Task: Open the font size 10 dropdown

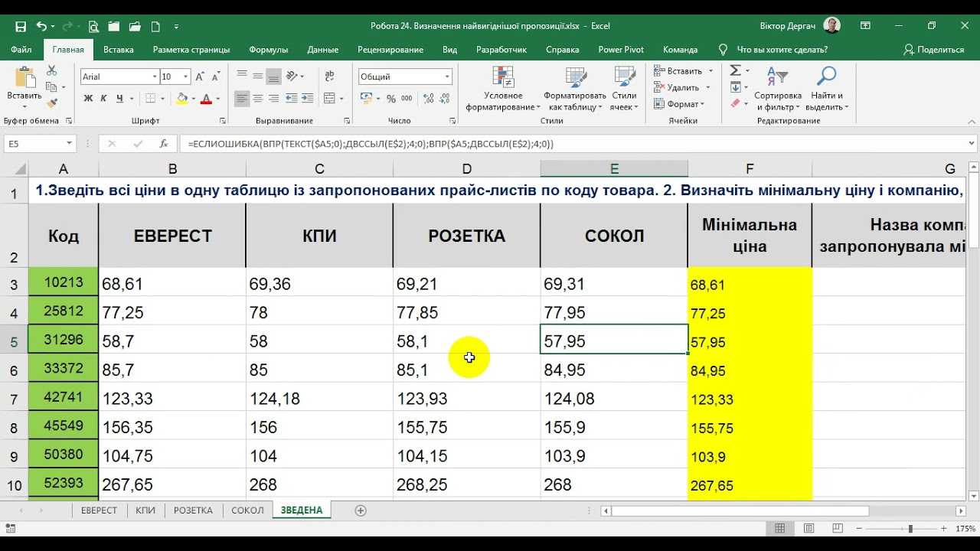Action: click(186, 77)
